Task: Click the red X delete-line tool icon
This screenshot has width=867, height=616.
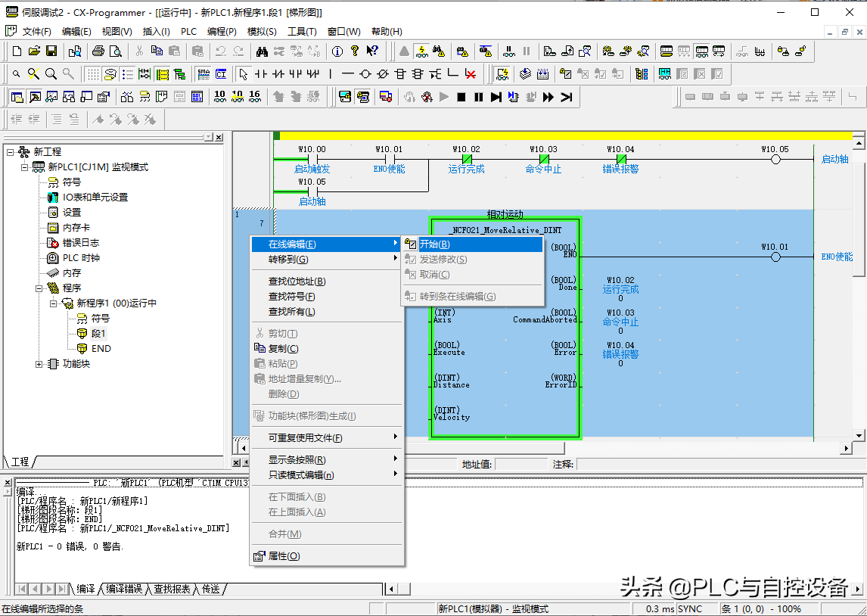Action: pyautogui.click(x=470, y=74)
